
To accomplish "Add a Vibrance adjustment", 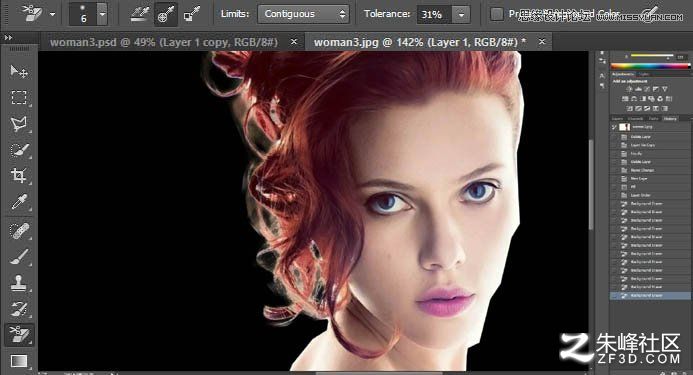I will point(665,89).
